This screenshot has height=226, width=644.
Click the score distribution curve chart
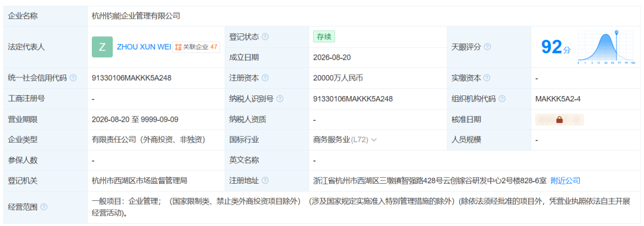(x=606, y=47)
